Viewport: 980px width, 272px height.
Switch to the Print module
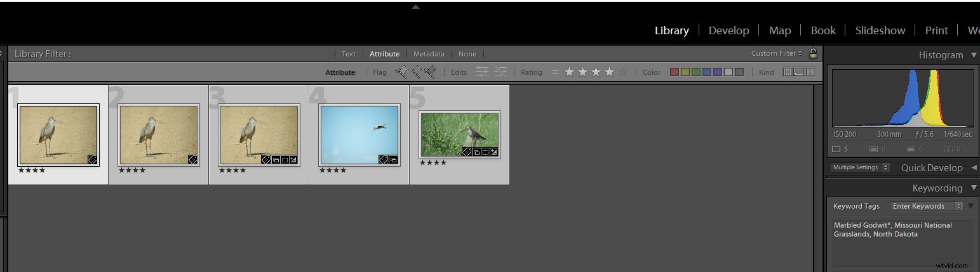pyautogui.click(x=937, y=30)
